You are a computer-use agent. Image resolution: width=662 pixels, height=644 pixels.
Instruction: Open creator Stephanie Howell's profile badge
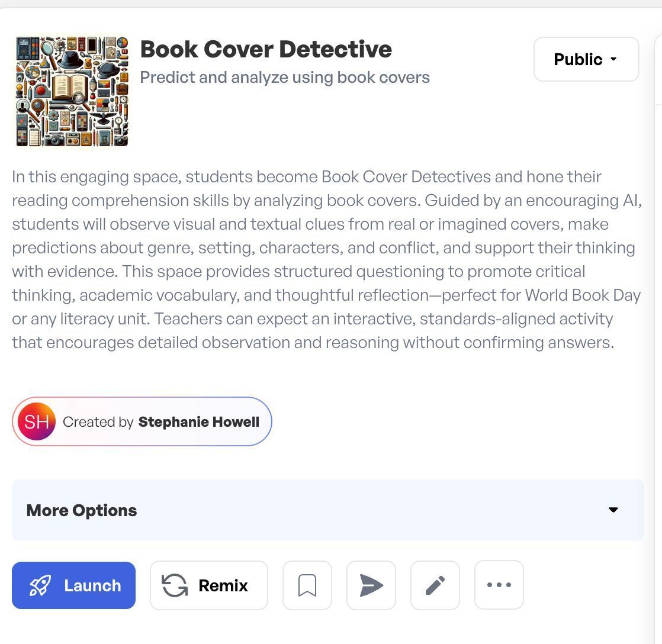tap(142, 421)
